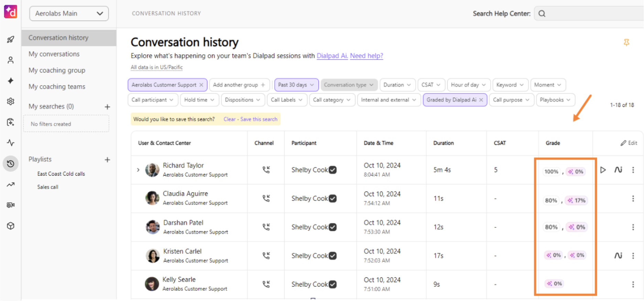Remove Aerolabs Customer Support filter

pyautogui.click(x=201, y=85)
